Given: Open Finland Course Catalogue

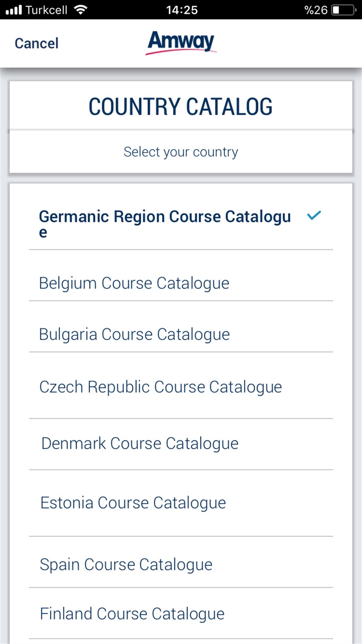Looking at the screenshot, I should click(181, 614).
